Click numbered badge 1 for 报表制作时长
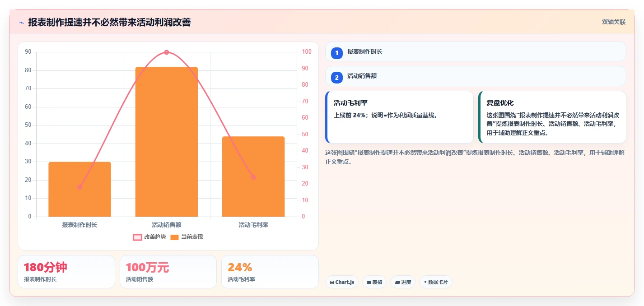This screenshot has width=644, height=306. pyautogui.click(x=337, y=53)
